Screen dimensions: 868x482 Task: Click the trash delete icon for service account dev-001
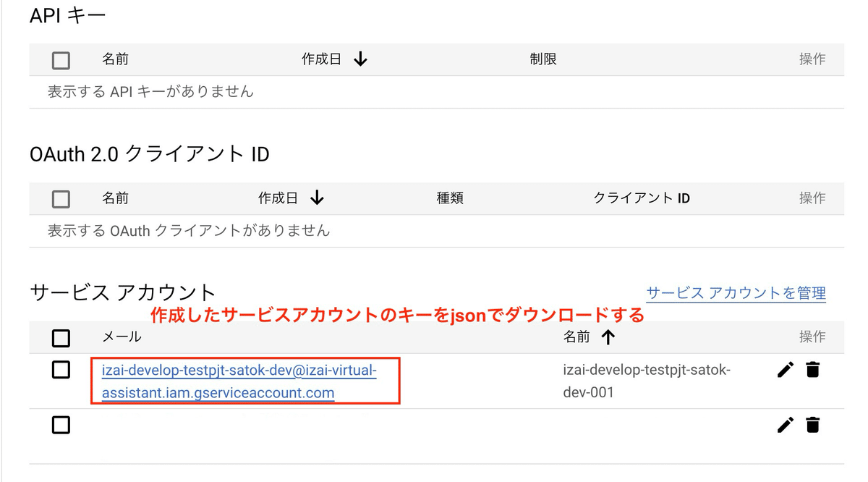coord(813,370)
